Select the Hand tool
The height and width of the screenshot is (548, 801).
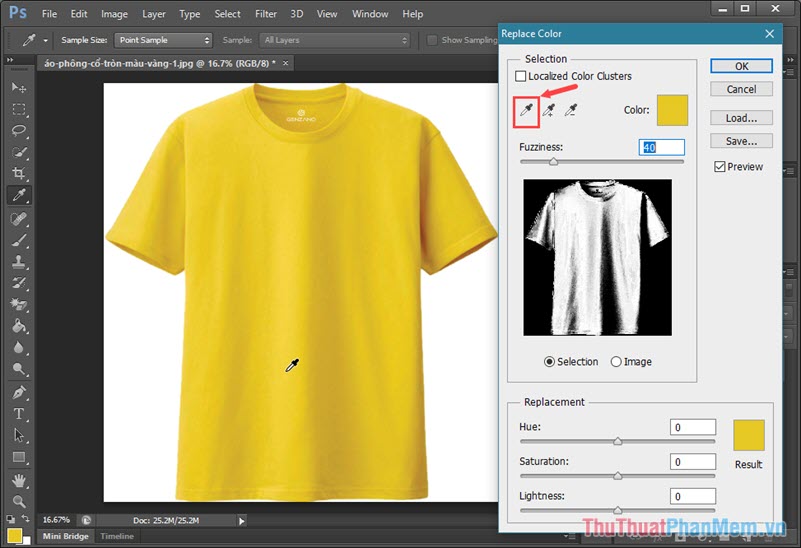click(x=19, y=480)
